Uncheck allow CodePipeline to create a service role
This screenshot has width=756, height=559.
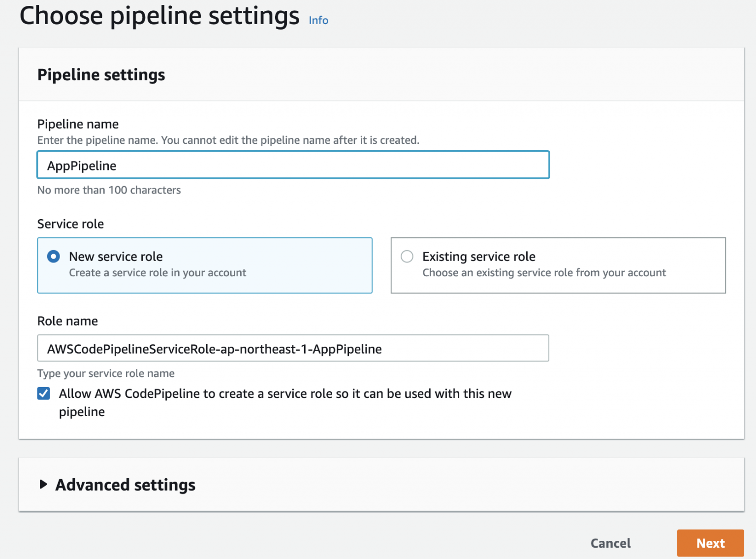click(x=44, y=394)
